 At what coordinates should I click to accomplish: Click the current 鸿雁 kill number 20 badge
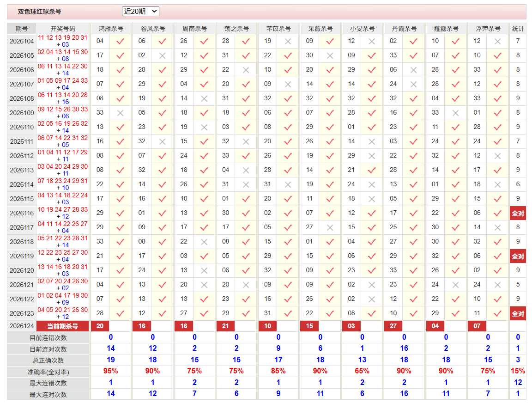click(x=100, y=326)
